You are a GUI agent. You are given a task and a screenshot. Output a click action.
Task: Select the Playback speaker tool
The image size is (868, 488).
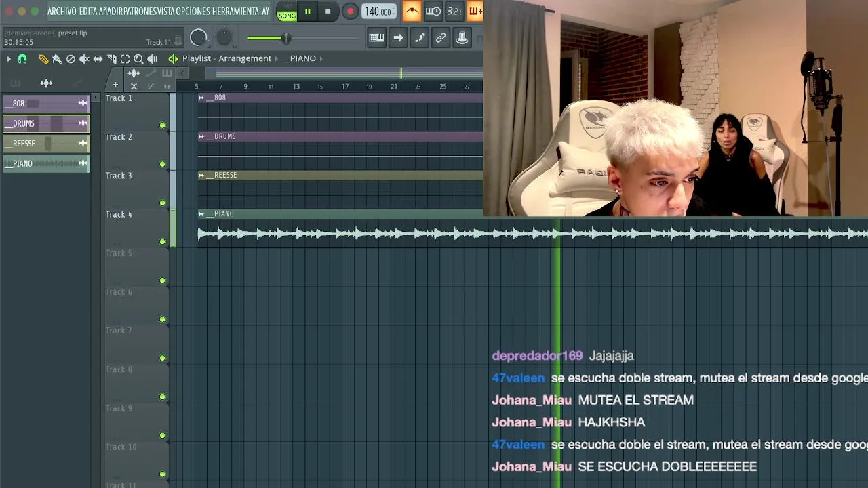[153, 59]
